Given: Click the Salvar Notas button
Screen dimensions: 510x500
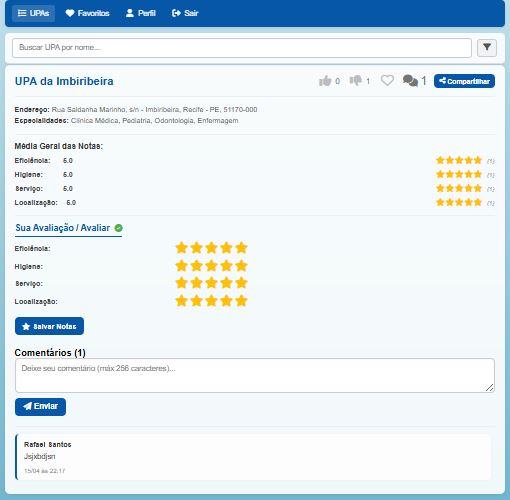Looking at the screenshot, I should [x=49, y=326].
